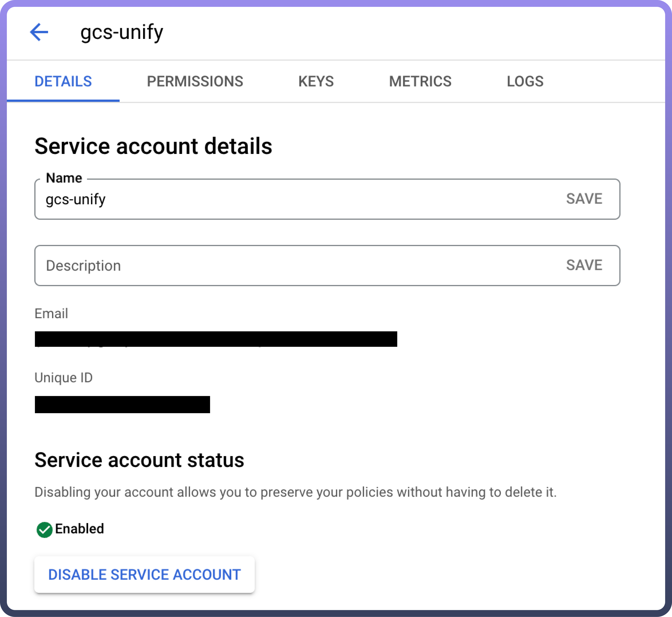Click the blue back arrow icon
Screen dimensions: 672x617
39,32
